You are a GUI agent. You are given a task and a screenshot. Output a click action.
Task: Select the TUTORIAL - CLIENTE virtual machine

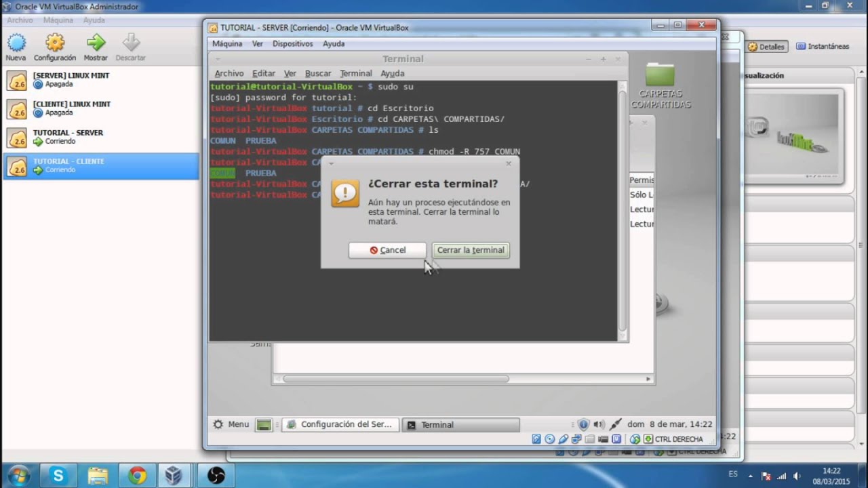100,165
